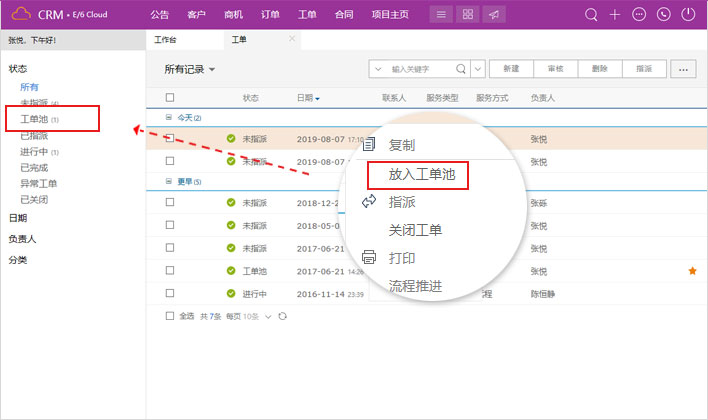Open the 客户 top menu
This screenshot has width=708, height=420.
[196, 15]
